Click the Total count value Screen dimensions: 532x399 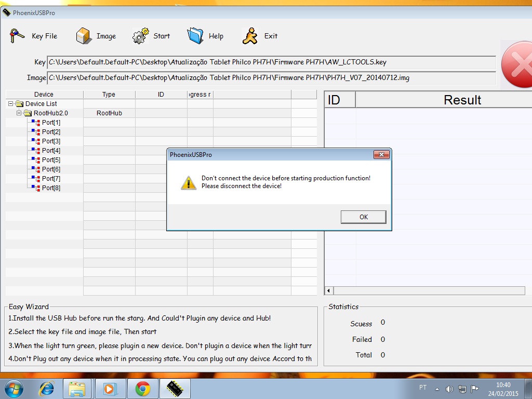pyautogui.click(x=383, y=355)
